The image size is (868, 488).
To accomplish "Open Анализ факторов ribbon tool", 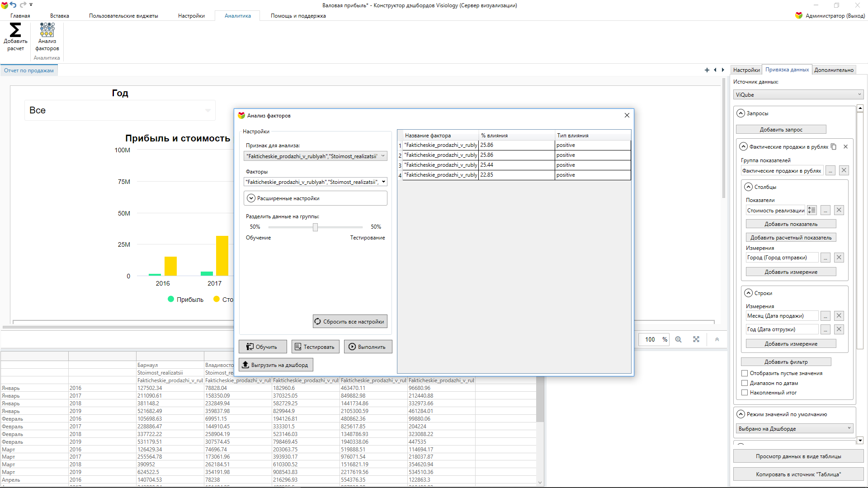I will (x=47, y=31).
